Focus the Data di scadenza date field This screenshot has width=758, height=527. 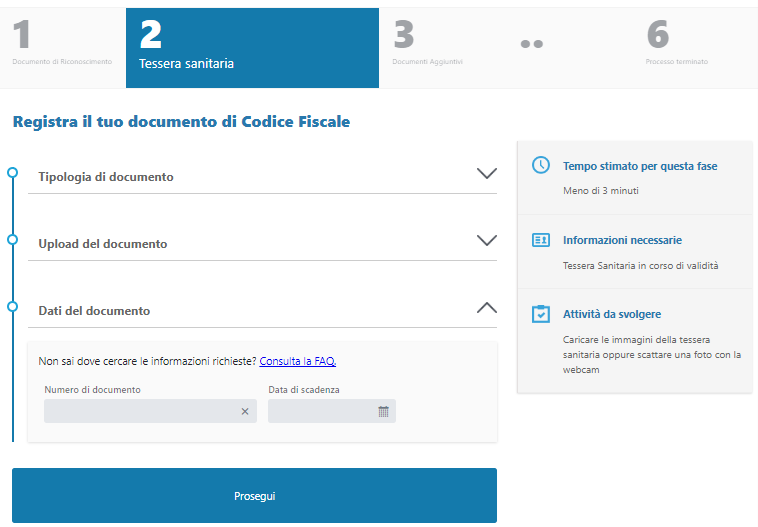(x=320, y=411)
